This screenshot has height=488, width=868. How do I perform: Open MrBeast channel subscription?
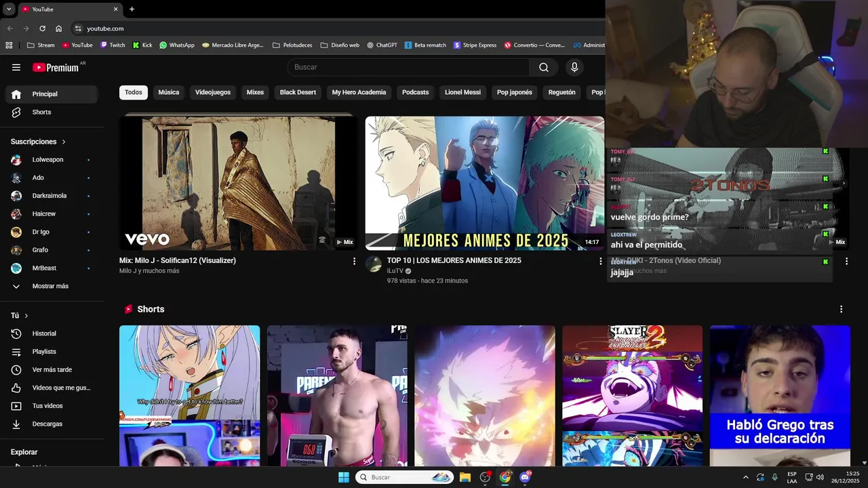pos(52,268)
